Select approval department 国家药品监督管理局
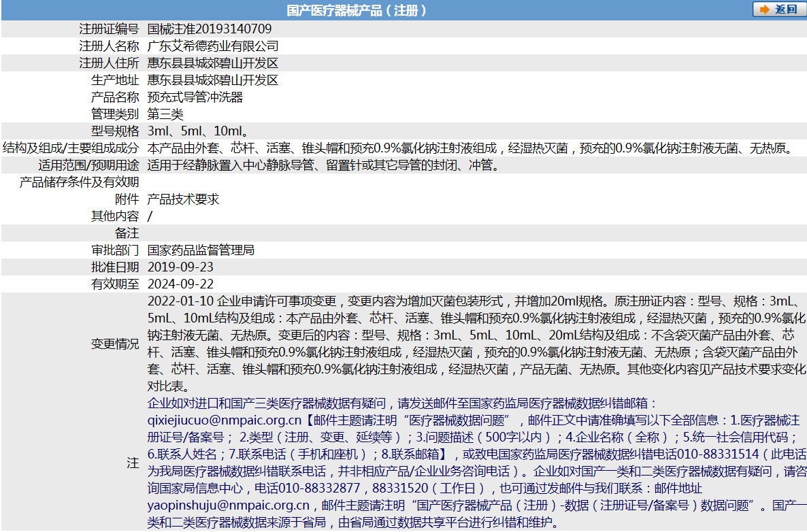Viewport: 807px width, 532px height. [201, 250]
